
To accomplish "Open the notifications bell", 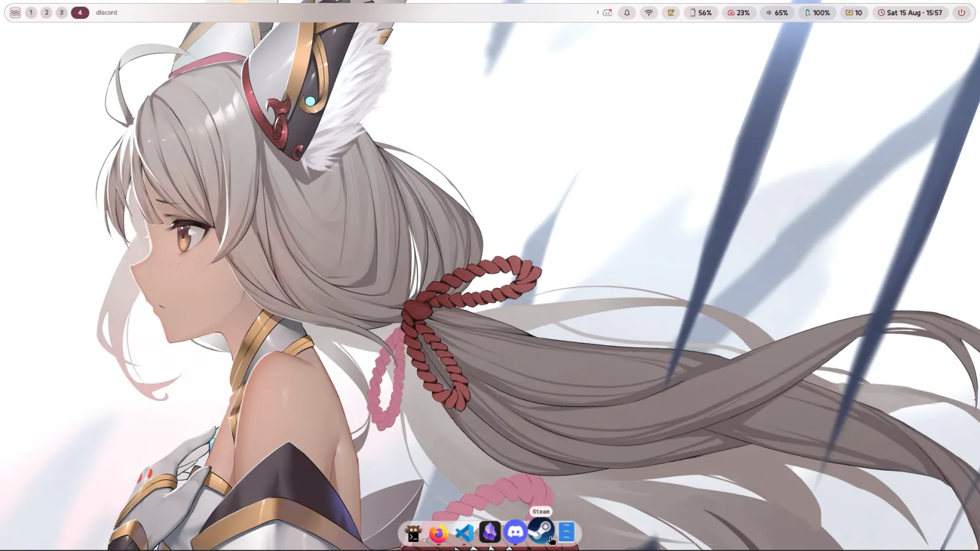I will 627,12.
